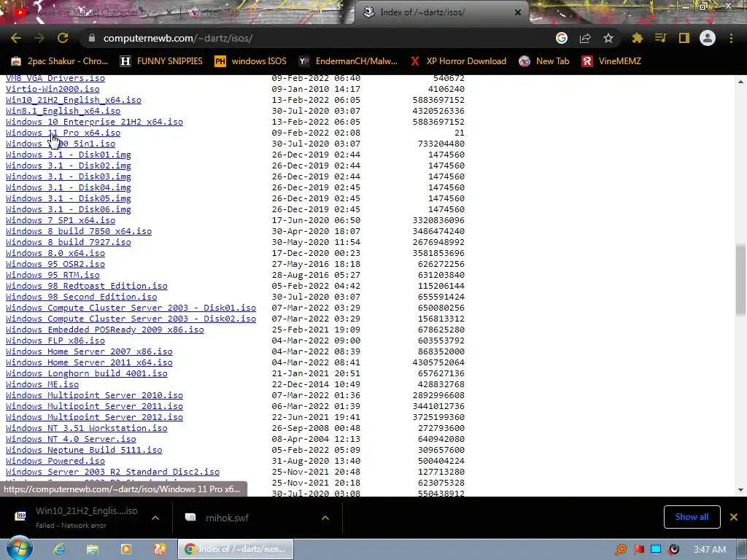View site info via the lock icon

pyautogui.click(x=92, y=38)
